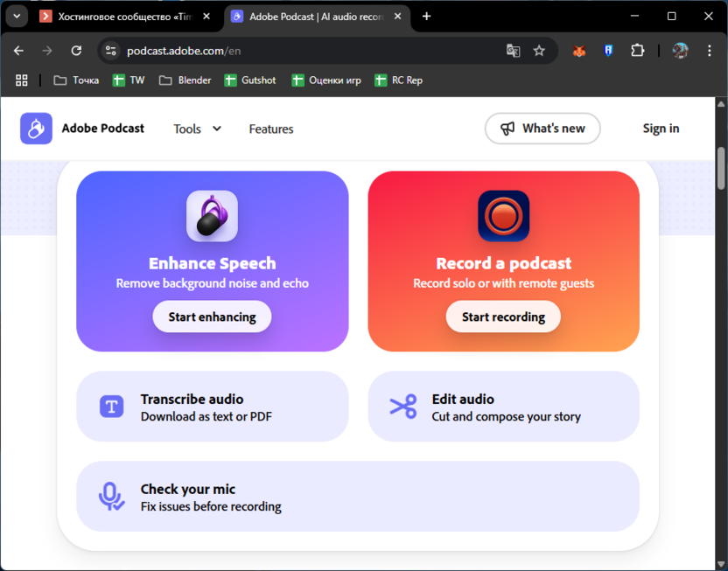Click the Transcribe audio T icon
The image size is (728, 571).
[x=111, y=407]
